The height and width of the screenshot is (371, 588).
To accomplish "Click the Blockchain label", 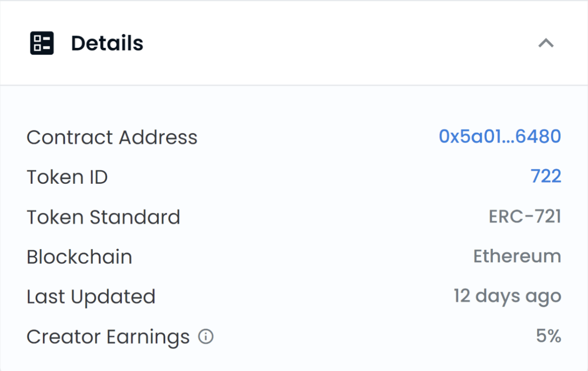I will [79, 257].
